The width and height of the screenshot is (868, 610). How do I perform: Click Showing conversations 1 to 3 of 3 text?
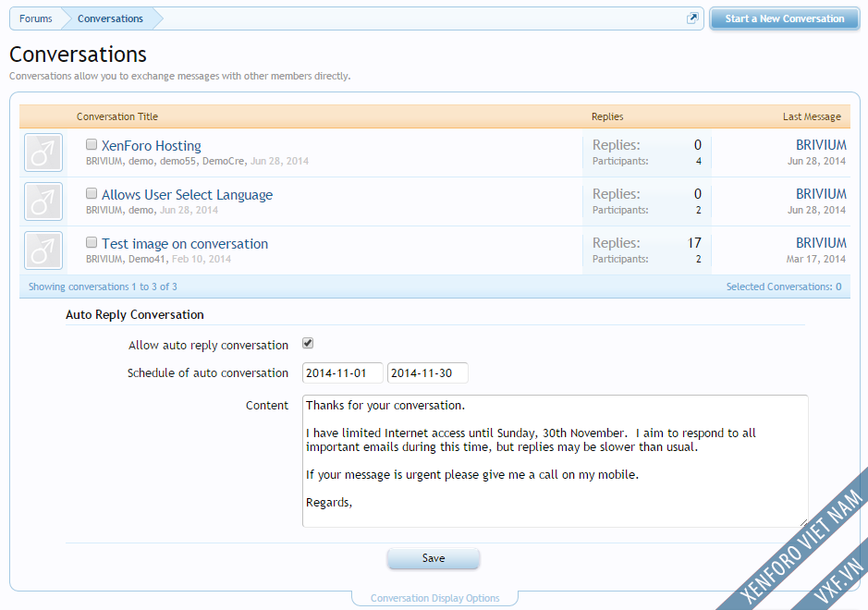103,287
